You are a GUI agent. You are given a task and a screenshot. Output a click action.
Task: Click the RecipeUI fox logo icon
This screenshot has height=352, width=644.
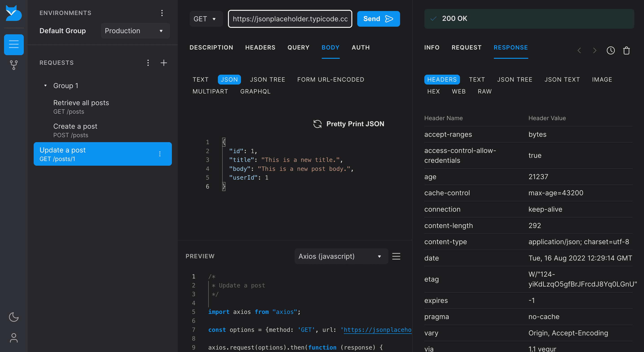point(14,13)
